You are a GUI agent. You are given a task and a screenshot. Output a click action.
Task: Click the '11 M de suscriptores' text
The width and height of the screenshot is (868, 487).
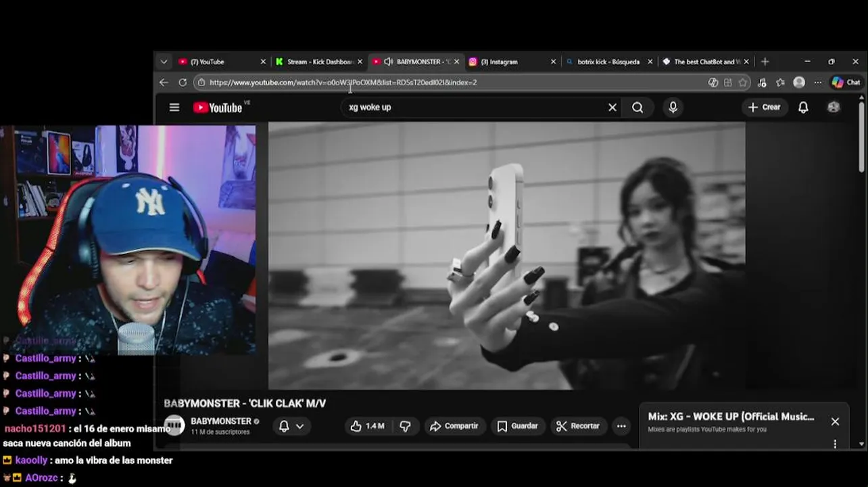pos(220,432)
